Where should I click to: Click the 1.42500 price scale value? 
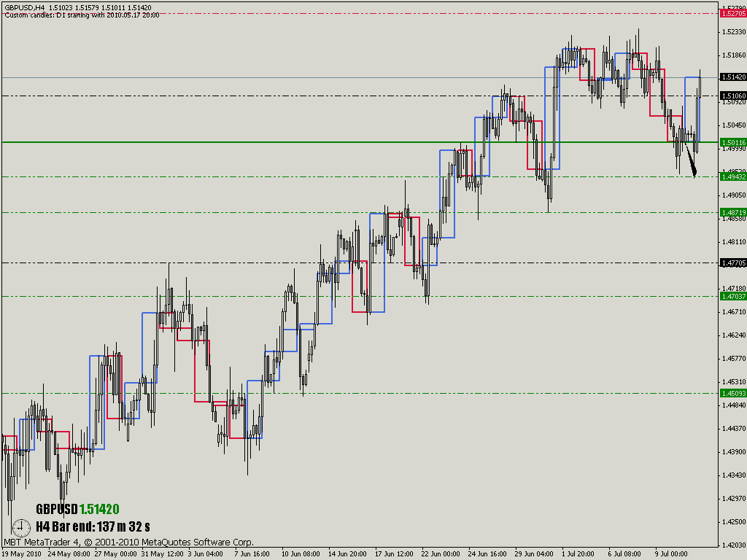(734, 522)
